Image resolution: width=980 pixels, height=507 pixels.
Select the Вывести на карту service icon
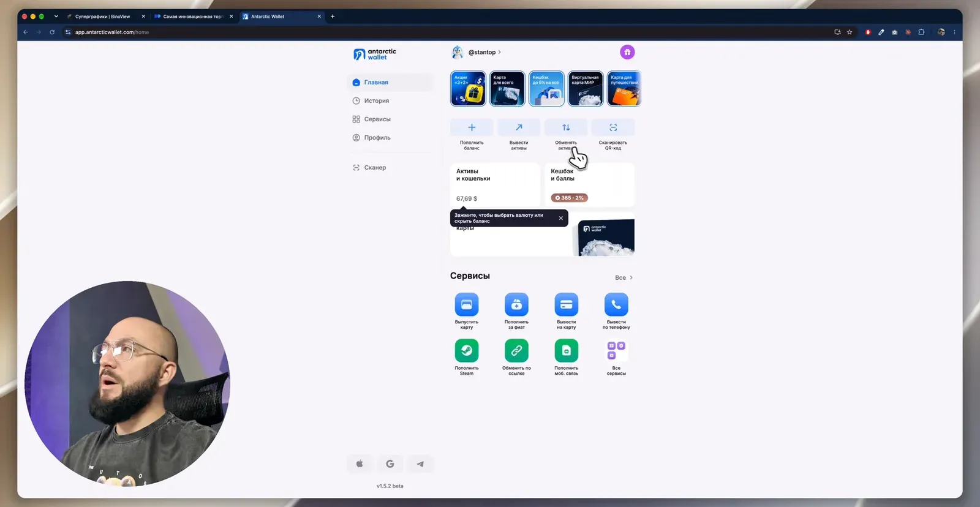[567, 304]
